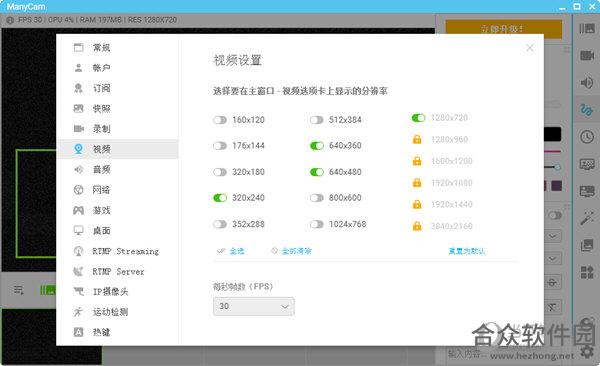The width and height of the screenshot is (600, 366).
Task: Enable the 176x144 resolution toggle
Action: click(x=220, y=146)
